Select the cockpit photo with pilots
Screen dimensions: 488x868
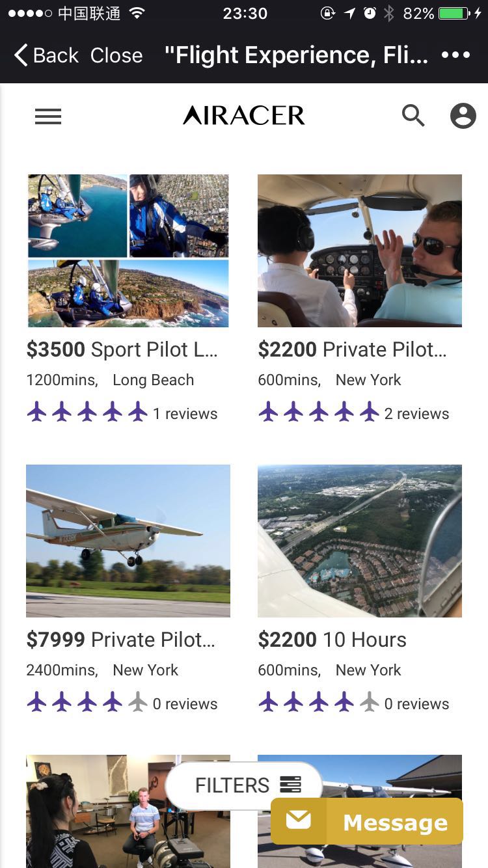point(359,251)
